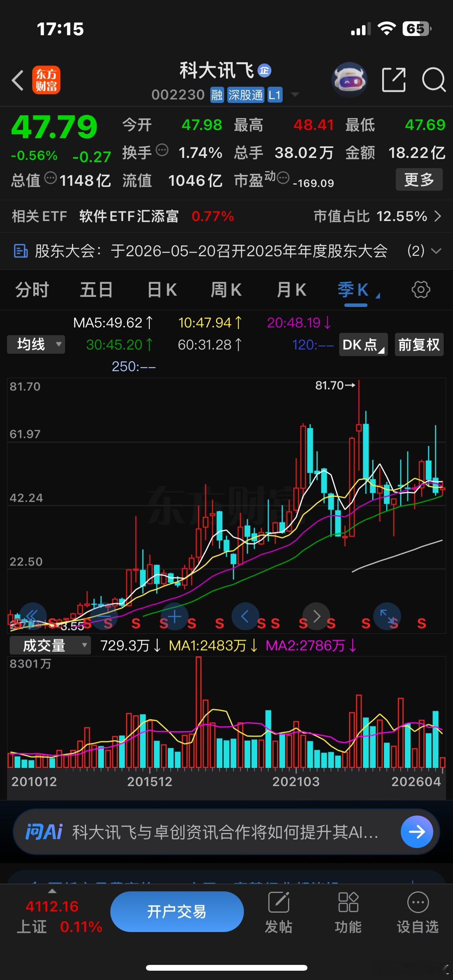Tap the 最高 48.41 value
The height and width of the screenshot is (980, 453).
click(x=314, y=125)
